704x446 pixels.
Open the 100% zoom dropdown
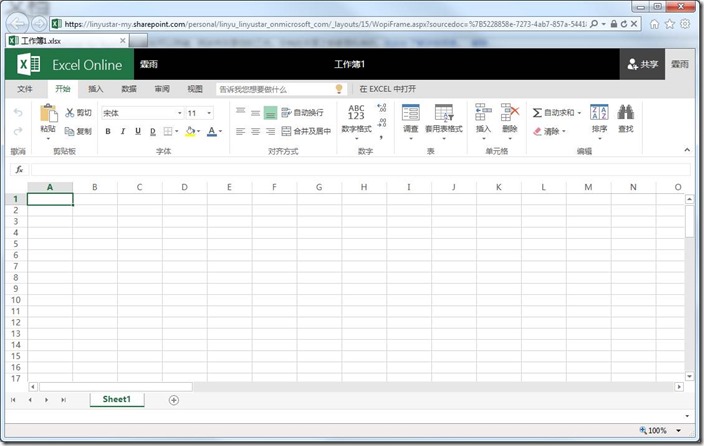coord(678,430)
